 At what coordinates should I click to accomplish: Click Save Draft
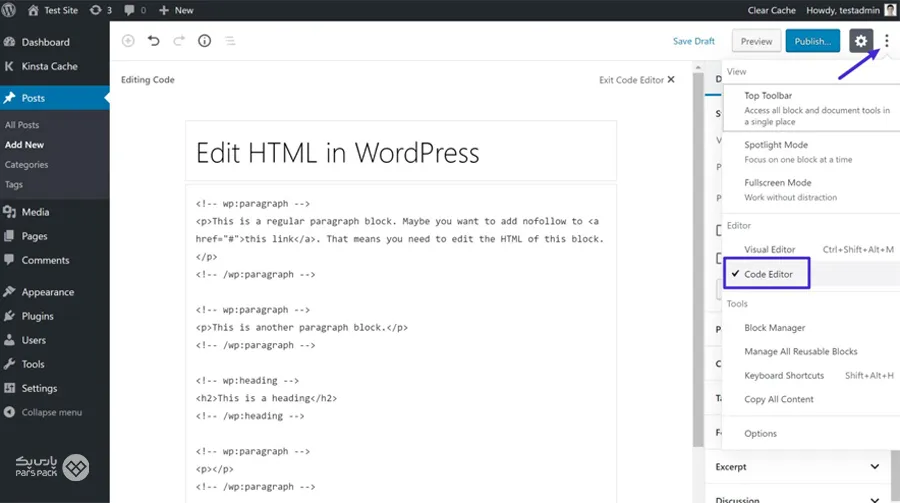(693, 41)
